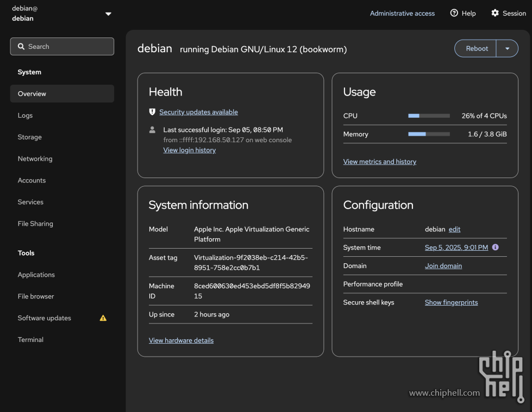Image resolution: width=532 pixels, height=412 pixels.
Task: Open the Terminal tool
Action: point(62,339)
